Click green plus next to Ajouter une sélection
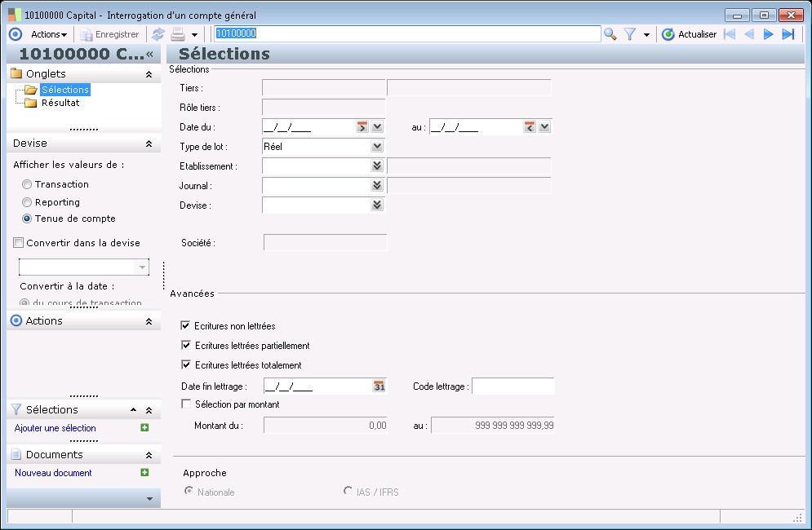This screenshot has width=812, height=530. [145, 427]
